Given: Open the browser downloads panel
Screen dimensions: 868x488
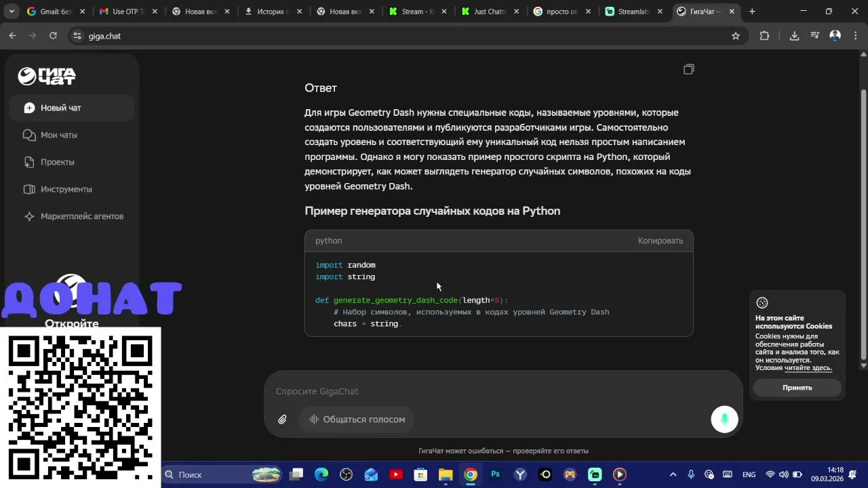Looking at the screenshot, I should pyautogui.click(x=794, y=36).
